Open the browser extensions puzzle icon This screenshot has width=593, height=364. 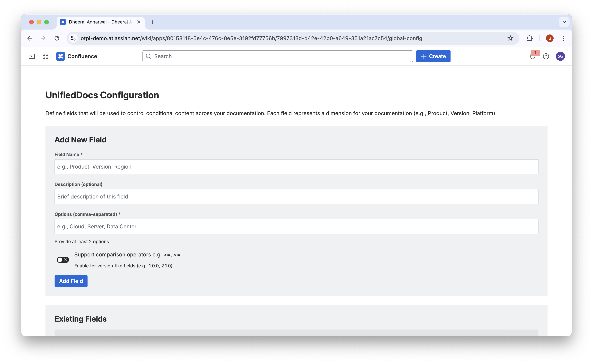pos(530,38)
